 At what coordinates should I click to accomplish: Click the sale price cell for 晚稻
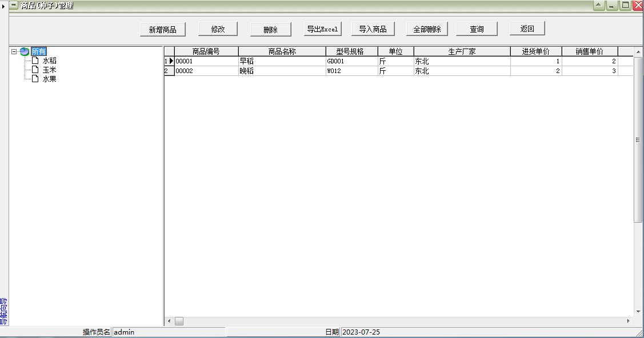pos(590,71)
